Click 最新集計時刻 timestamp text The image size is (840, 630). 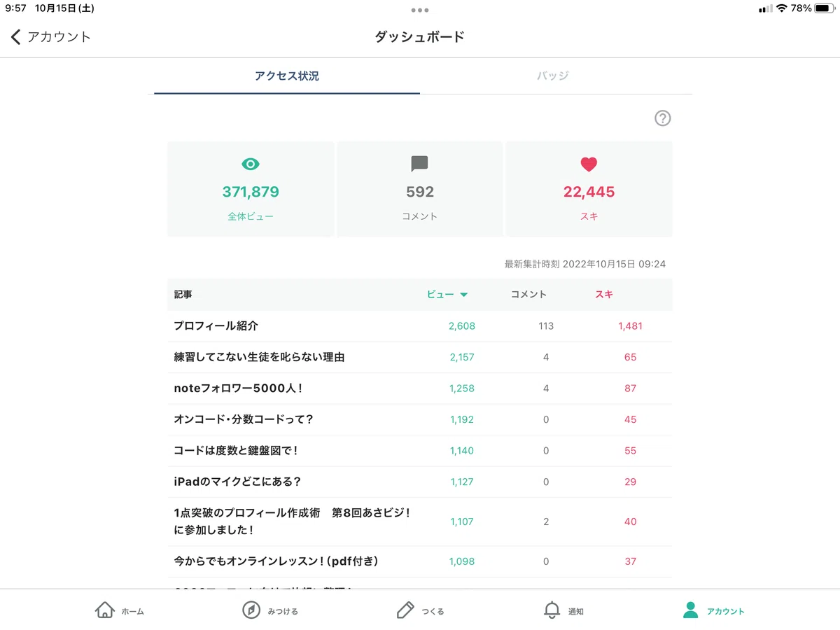tap(585, 264)
